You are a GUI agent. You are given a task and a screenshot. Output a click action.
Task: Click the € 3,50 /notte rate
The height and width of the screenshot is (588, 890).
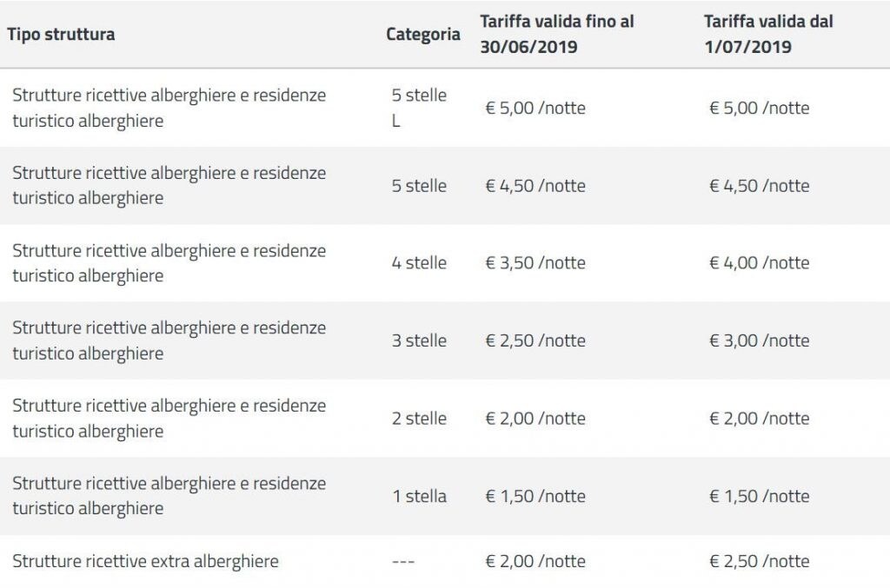click(535, 262)
